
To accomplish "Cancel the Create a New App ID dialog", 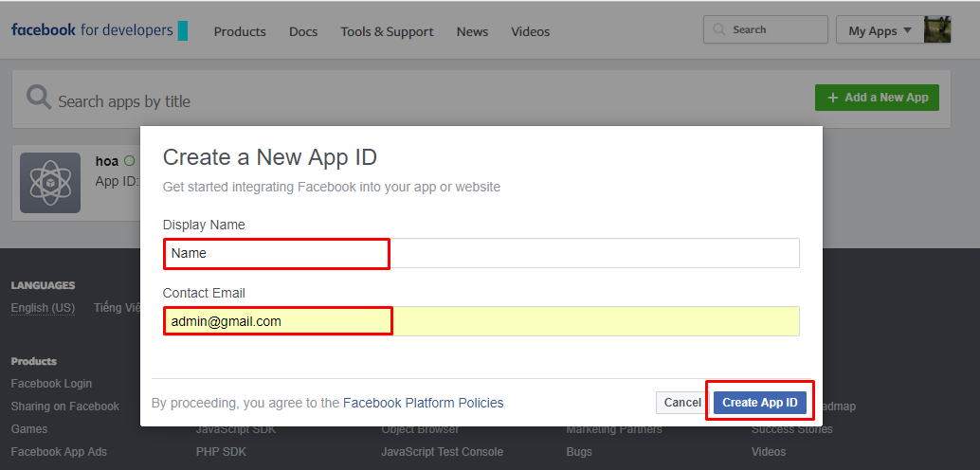I will click(681, 403).
